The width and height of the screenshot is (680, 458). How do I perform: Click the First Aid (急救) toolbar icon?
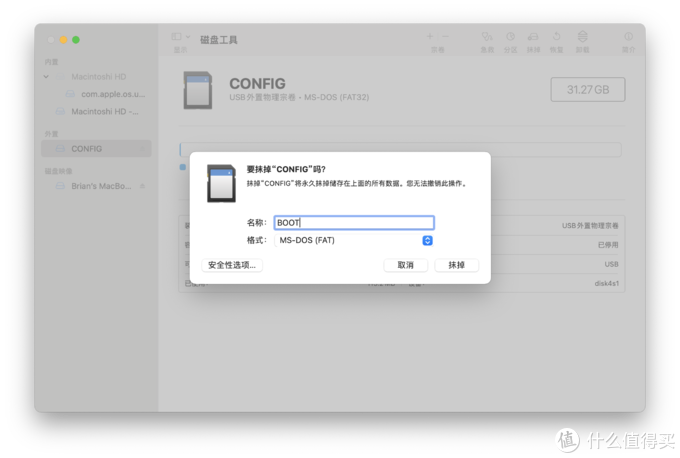pyautogui.click(x=487, y=36)
